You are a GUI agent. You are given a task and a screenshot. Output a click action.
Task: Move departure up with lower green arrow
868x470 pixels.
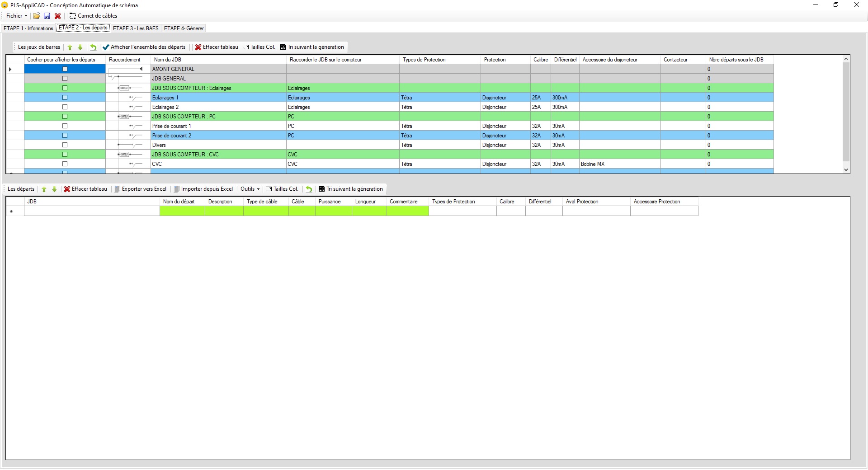[x=44, y=189]
